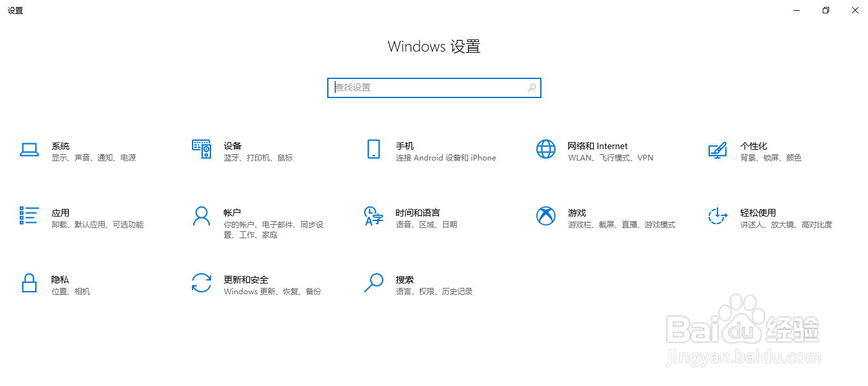Click the text 连接 Android 设备和 iPhone
The width and height of the screenshot is (868, 386).
click(446, 158)
